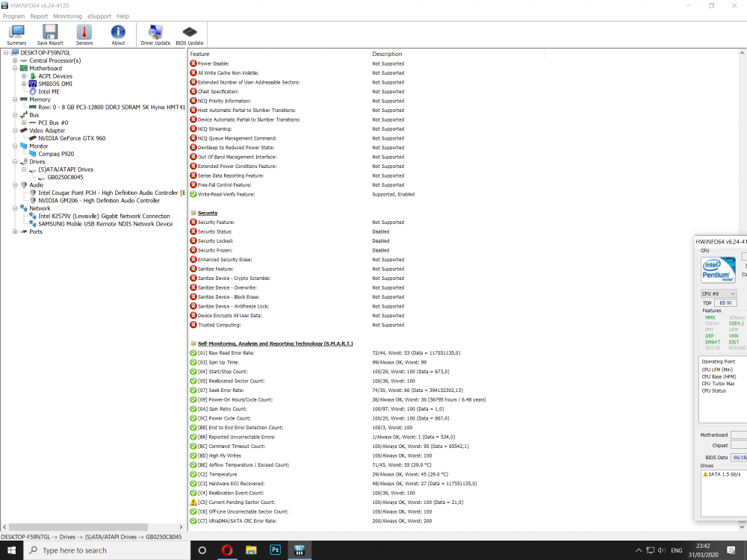Click the Windows Start button
The height and width of the screenshot is (560, 747).
11,550
